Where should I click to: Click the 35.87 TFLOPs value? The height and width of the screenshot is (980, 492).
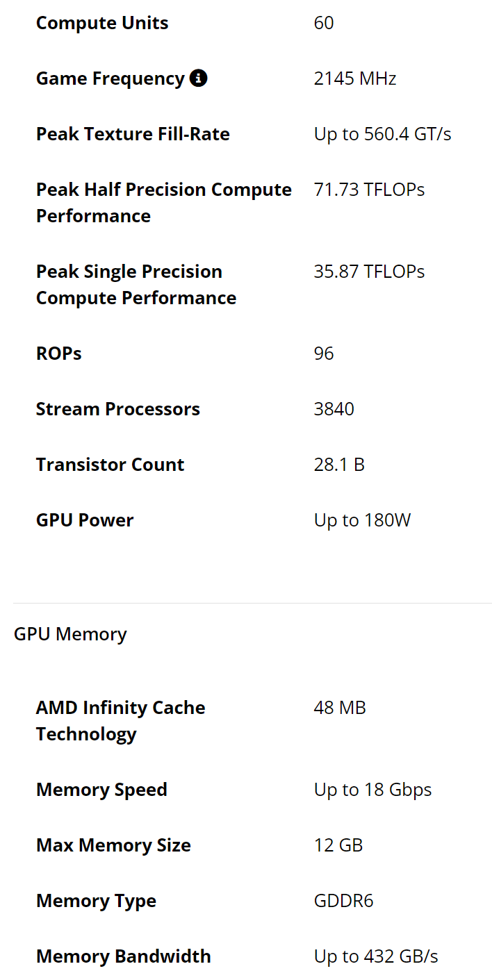(369, 272)
